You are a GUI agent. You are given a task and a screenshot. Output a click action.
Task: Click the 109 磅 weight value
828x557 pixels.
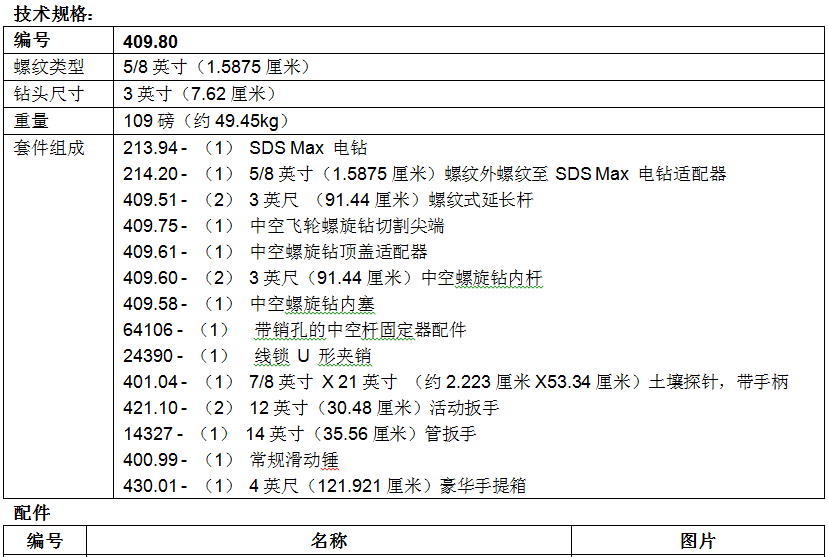point(206,121)
